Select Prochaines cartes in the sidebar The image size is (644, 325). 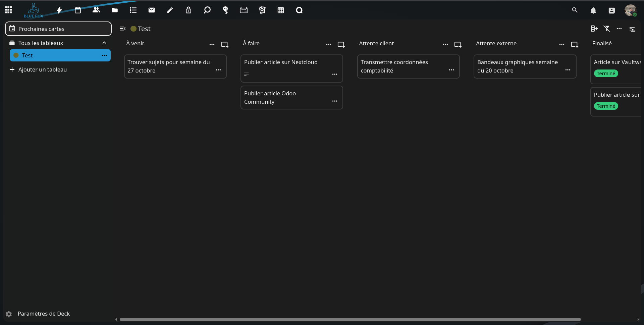(x=58, y=29)
